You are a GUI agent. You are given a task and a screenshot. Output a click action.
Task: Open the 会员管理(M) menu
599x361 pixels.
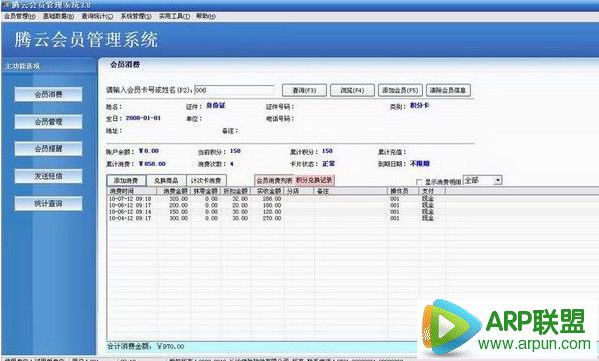coord(20,16)
